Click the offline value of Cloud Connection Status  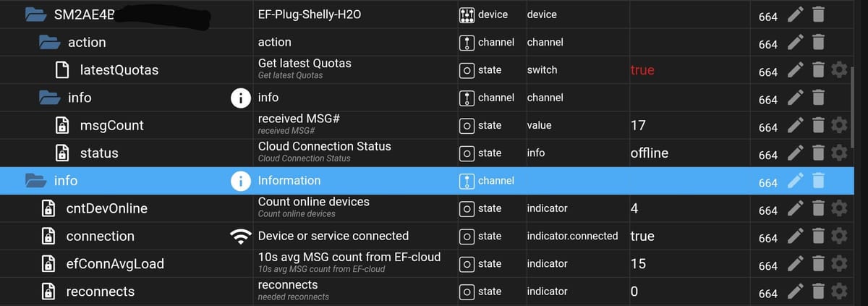[650, 153]
